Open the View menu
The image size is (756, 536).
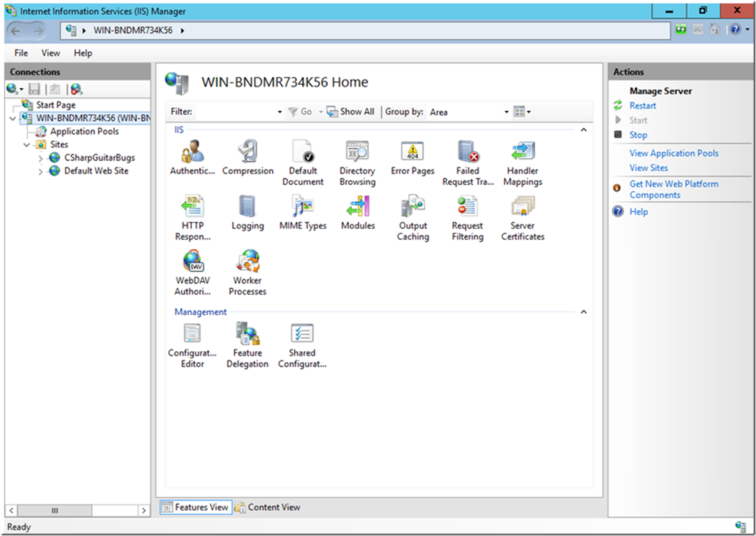tap(51, 53)
